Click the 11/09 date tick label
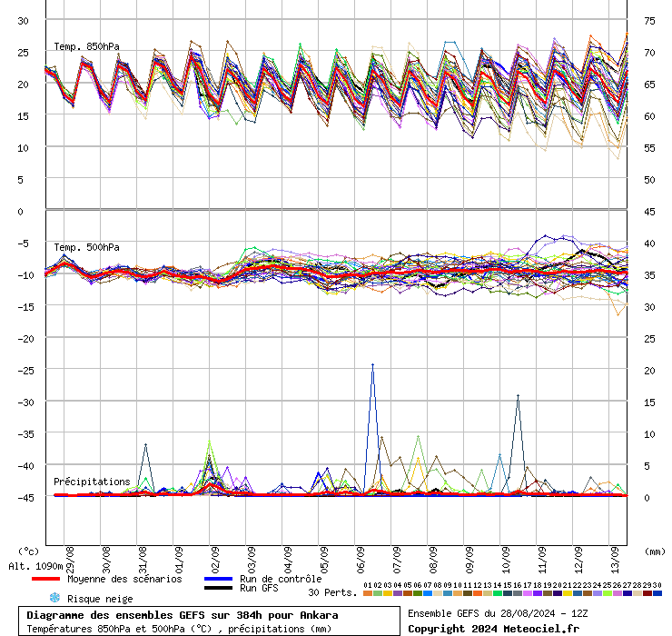Screen dimensions: 672x636 542,560
